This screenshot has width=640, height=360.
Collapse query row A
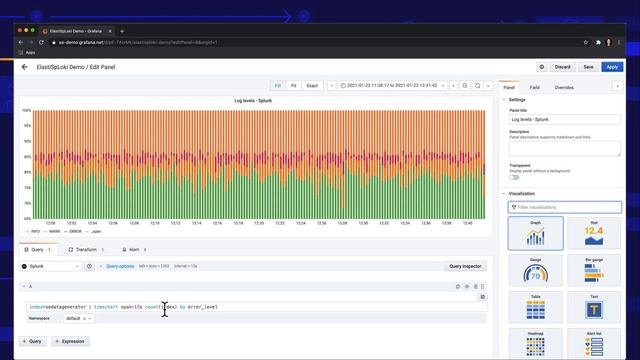tap(24, 287)
